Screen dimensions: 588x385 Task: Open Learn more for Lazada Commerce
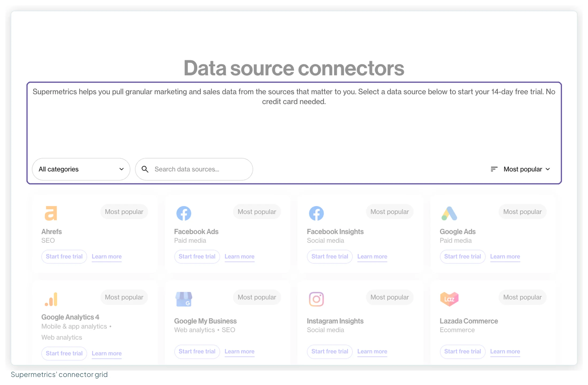[x=505, y=352]
